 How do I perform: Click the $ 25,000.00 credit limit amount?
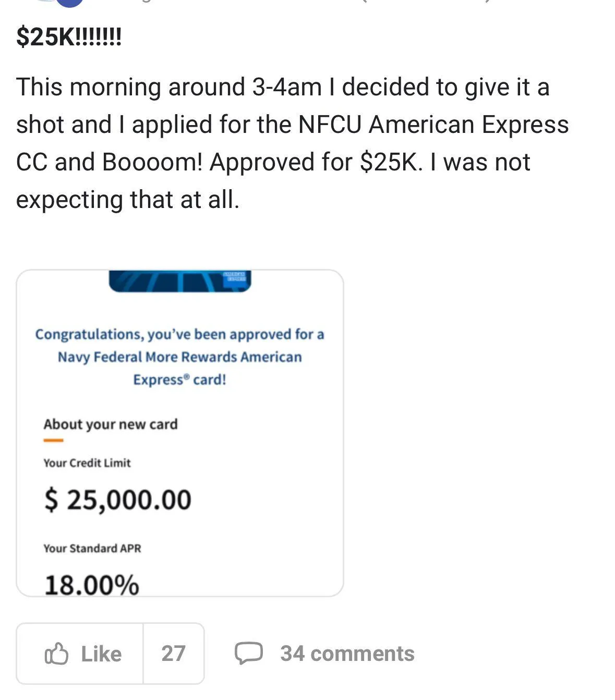(118, 500)
